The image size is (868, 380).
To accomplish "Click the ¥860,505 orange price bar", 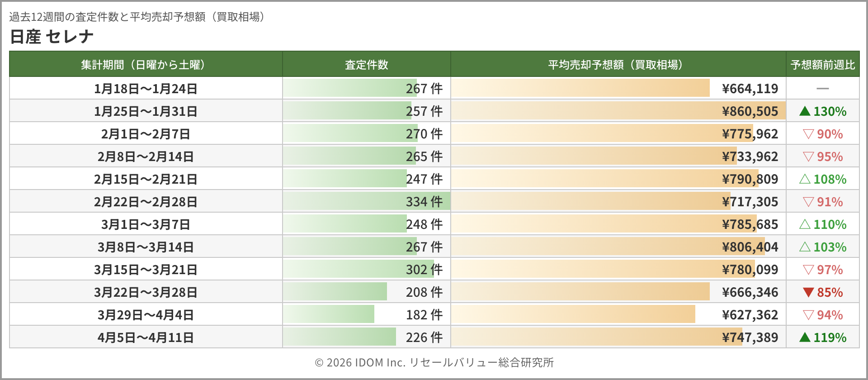I will 588,111.
